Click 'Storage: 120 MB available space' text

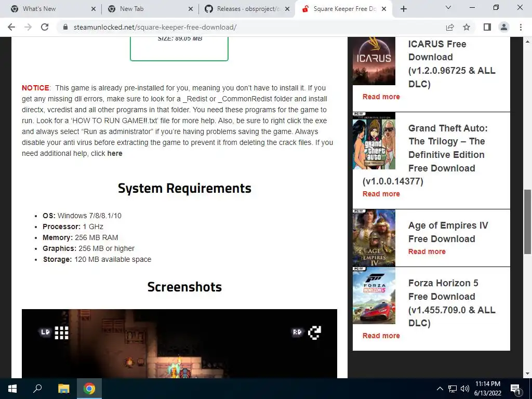click(x=97, y=259)
